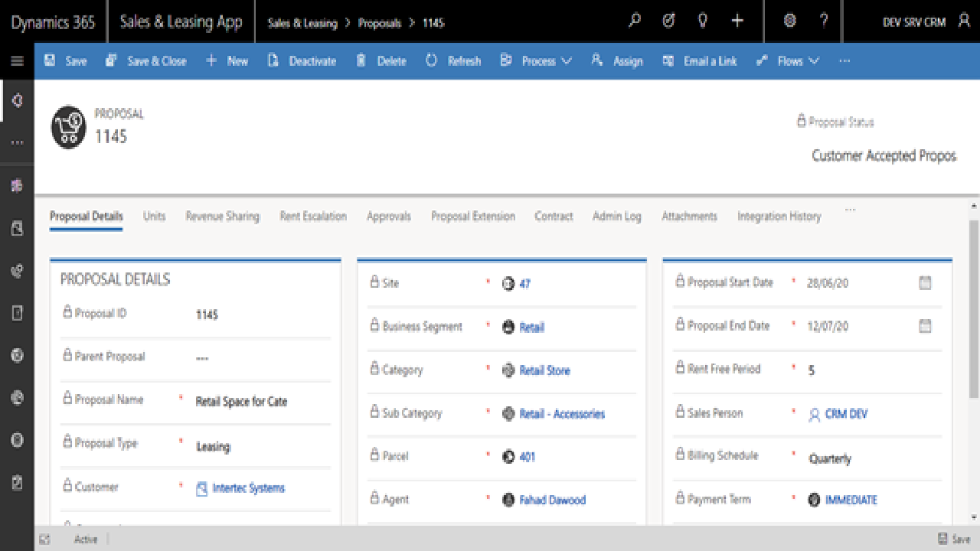Open the Integration History tab
The height and width of the screenshot is (551, 980).
(779, 217)
